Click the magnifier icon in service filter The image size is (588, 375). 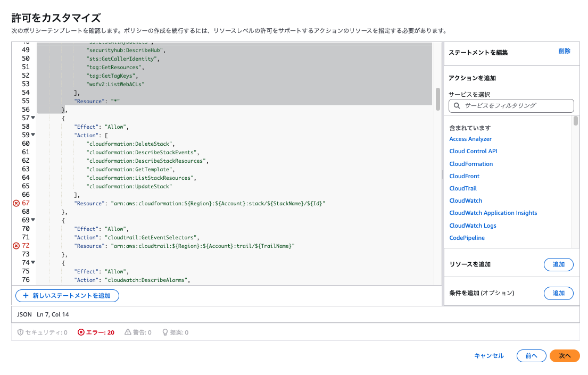457,105
